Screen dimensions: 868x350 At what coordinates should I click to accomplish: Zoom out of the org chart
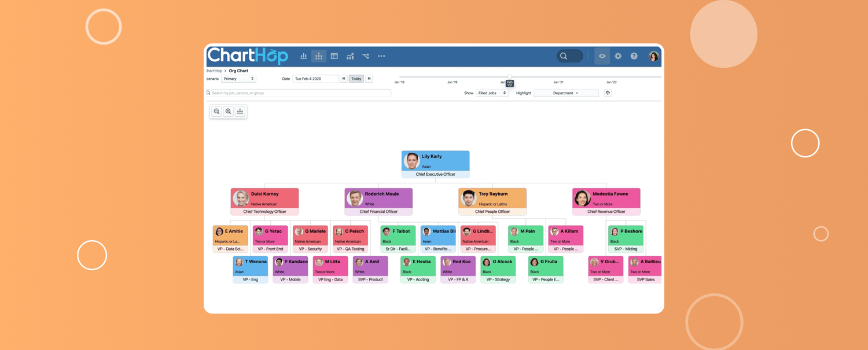(x=216, y=112)
